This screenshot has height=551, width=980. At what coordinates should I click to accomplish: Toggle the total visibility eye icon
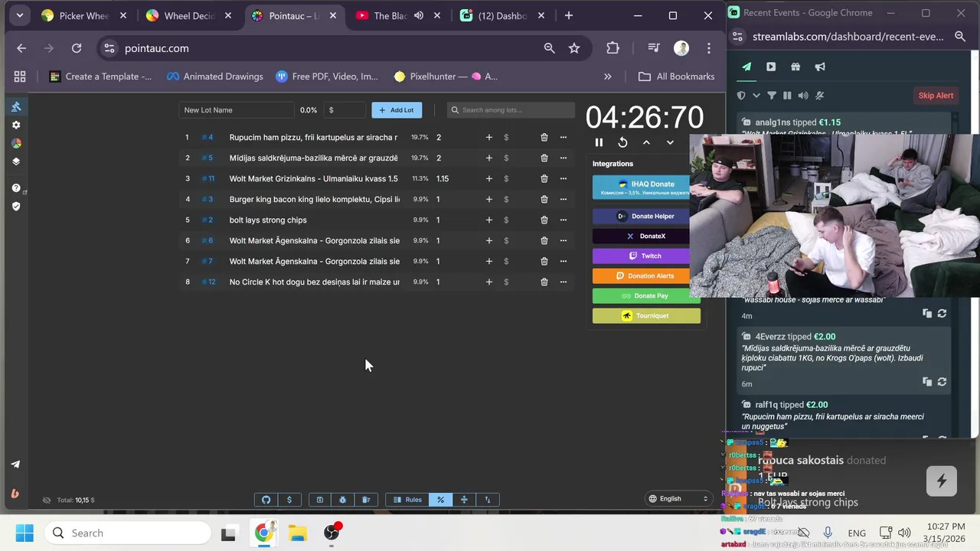[46, 500]
